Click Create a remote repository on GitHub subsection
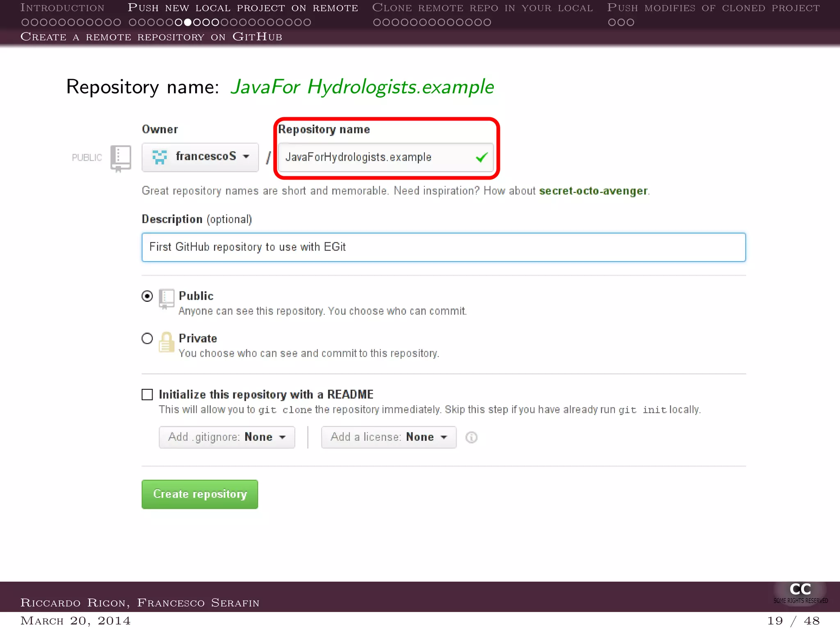This screenshot has height=630, width=840. click(x=151, y=37)
